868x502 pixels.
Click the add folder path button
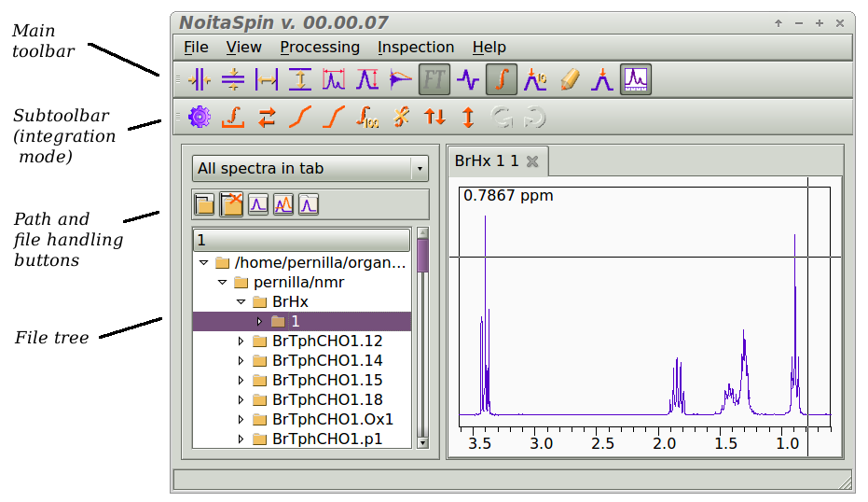click(x=204, y=204)
